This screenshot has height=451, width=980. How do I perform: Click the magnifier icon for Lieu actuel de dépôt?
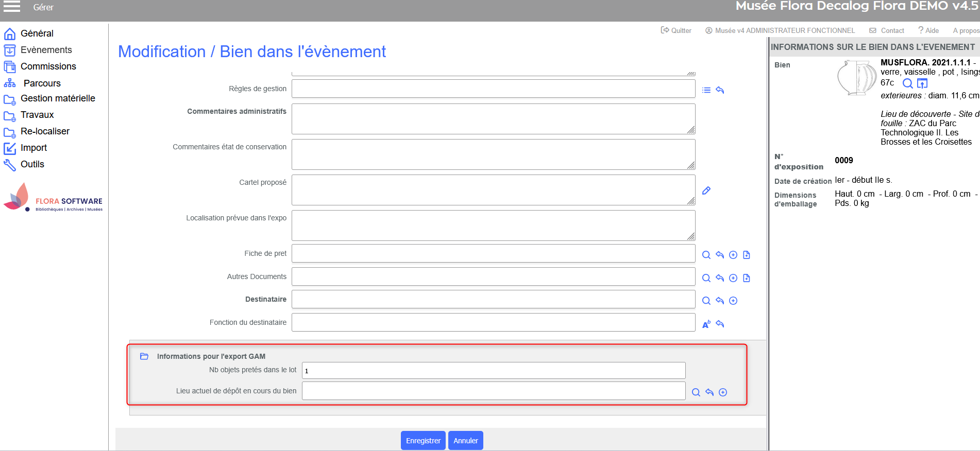(x=696, y=392)
